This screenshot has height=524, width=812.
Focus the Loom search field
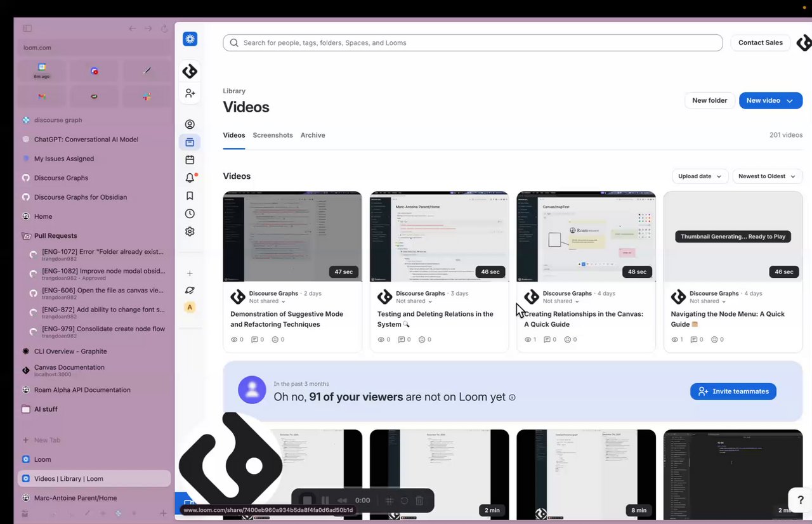[x=473, y=43]
